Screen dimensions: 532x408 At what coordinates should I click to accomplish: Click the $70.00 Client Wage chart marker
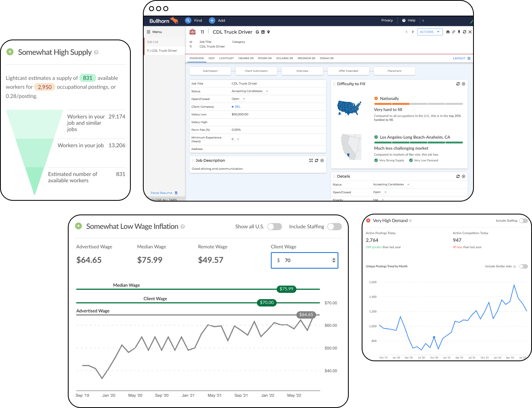click(x=267, y=302)
